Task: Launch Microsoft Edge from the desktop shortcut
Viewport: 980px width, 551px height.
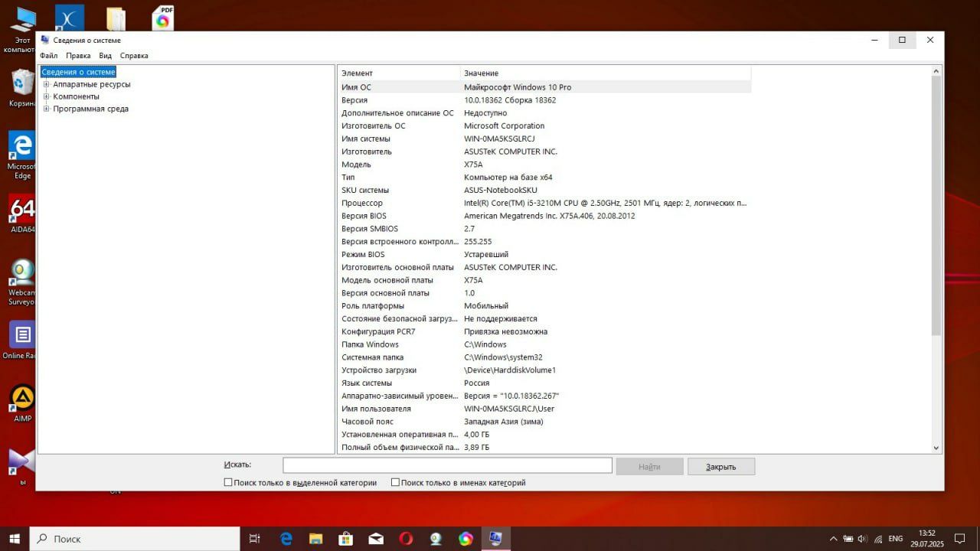Action: click(x=21, y=155)
